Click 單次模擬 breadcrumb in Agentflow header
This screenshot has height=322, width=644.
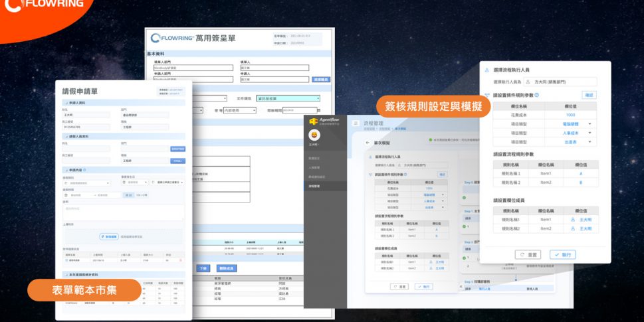401,129
